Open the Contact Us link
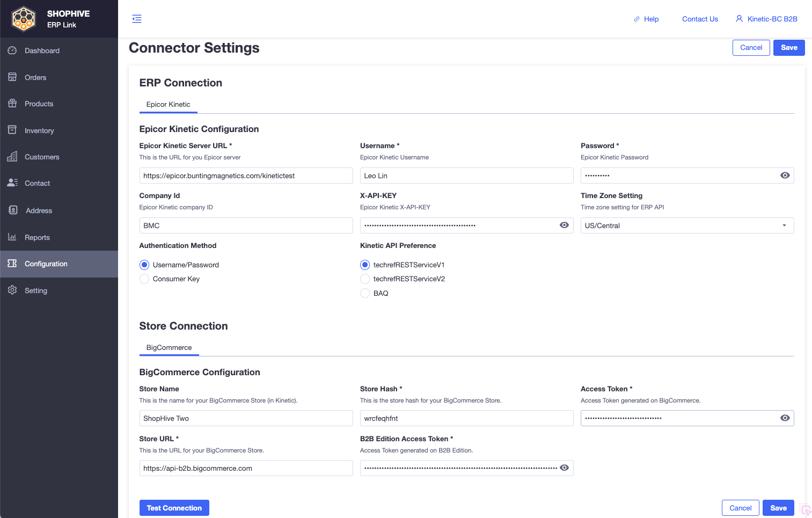Viewport: 812px width, 518px height. pos(700,19)
